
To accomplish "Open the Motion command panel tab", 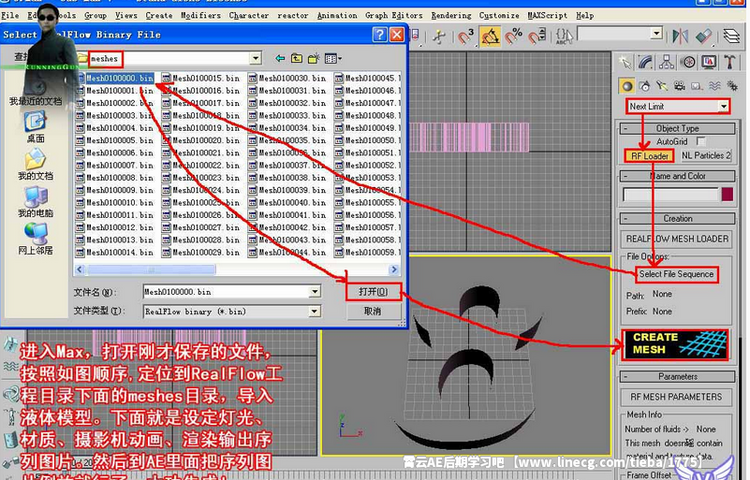I will coord(688,62).
